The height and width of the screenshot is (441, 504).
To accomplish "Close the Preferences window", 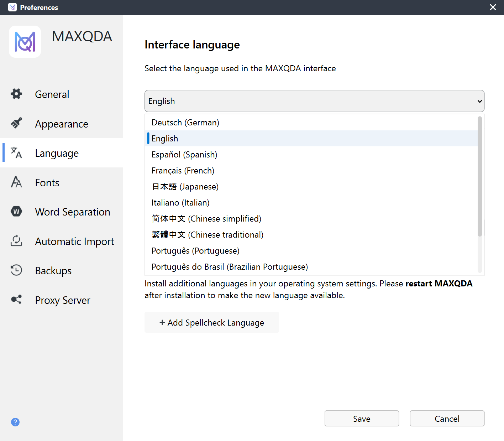I will click(493, 7).
